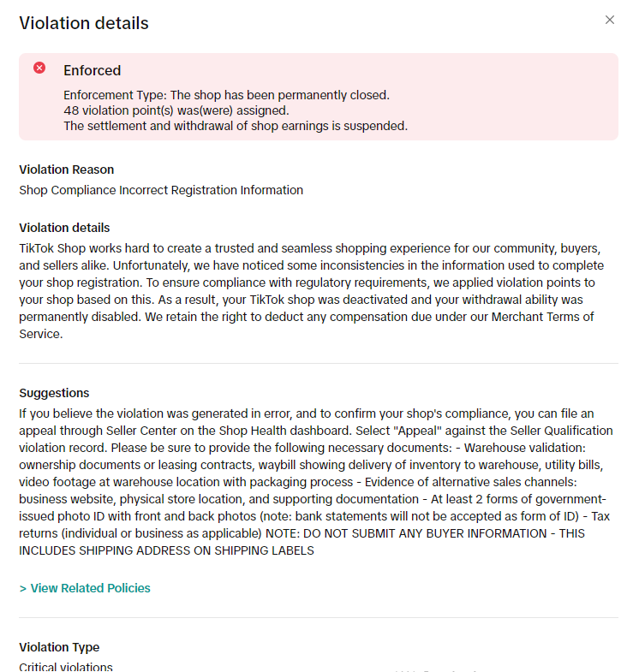Click the Enforced status heading

pos(92,70)
